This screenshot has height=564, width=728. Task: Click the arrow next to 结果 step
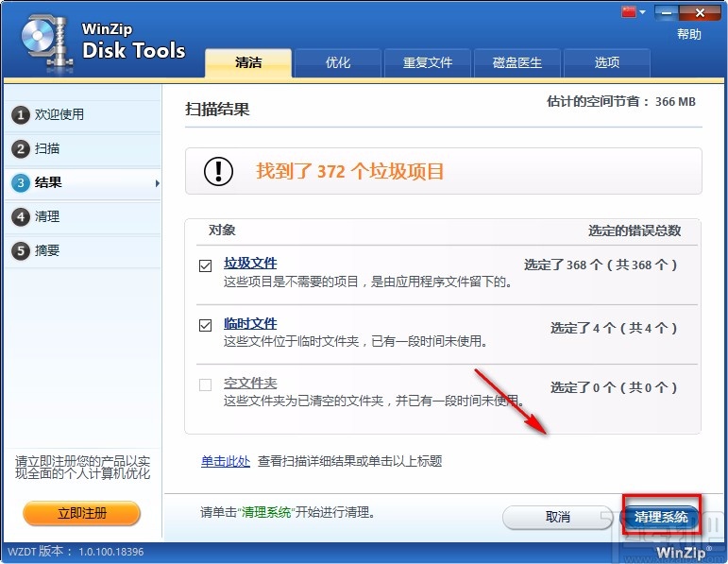[158, 183]
